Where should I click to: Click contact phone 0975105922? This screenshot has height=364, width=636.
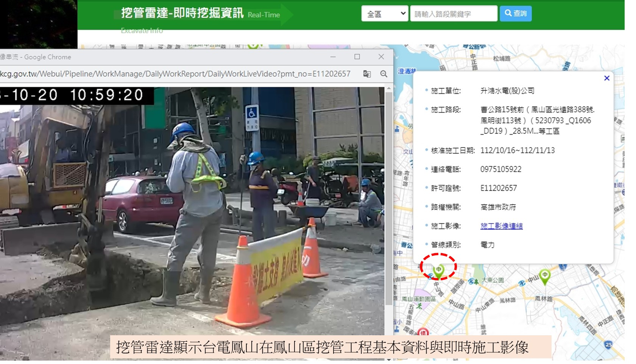[x=501, y=169]
